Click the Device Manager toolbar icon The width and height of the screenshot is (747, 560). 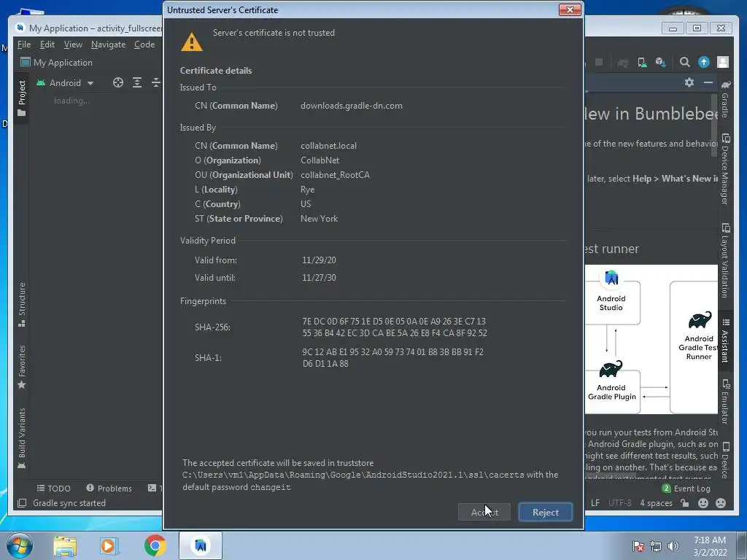point(642,63)
